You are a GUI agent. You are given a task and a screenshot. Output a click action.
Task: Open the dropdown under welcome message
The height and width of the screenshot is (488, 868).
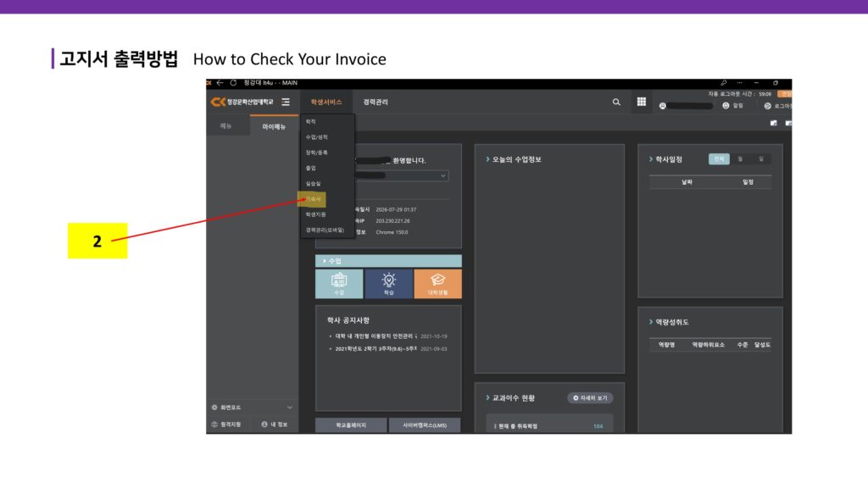[x=403, y=175]
